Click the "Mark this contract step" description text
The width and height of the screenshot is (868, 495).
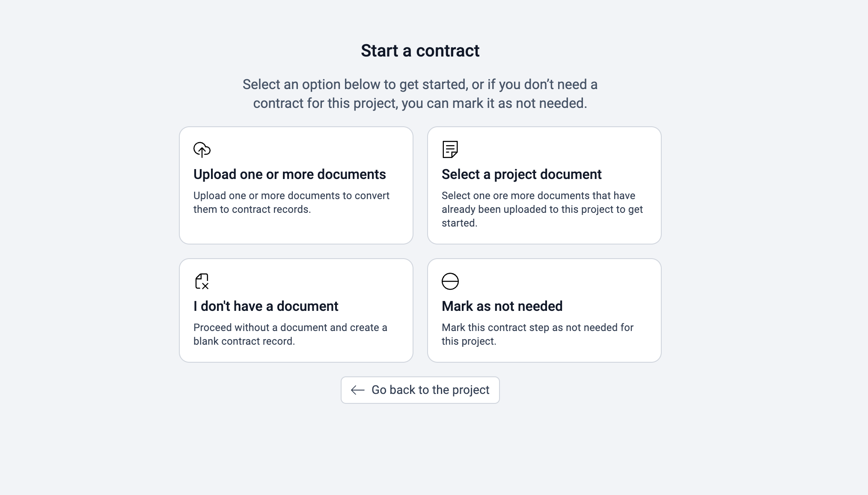pyautogui.click(x=537, y=334)
